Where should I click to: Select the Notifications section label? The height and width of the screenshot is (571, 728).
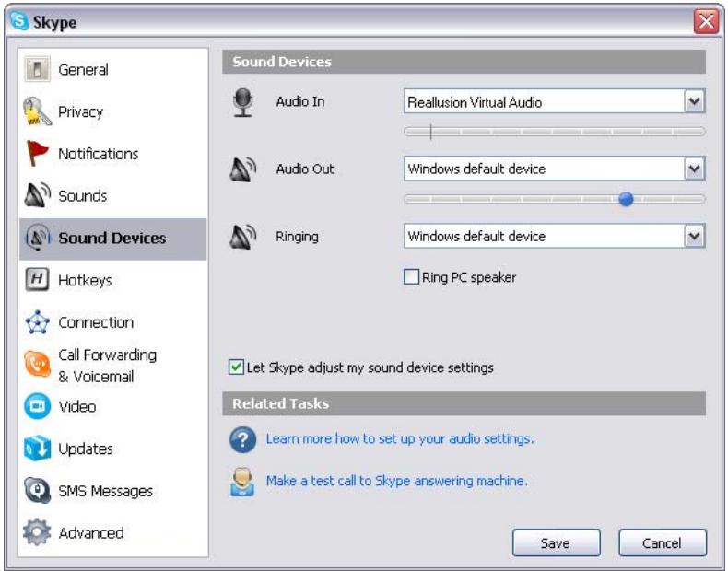(99, 154)
